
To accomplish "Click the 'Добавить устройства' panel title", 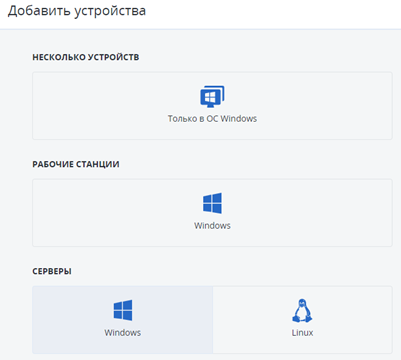I will point(77,11).
